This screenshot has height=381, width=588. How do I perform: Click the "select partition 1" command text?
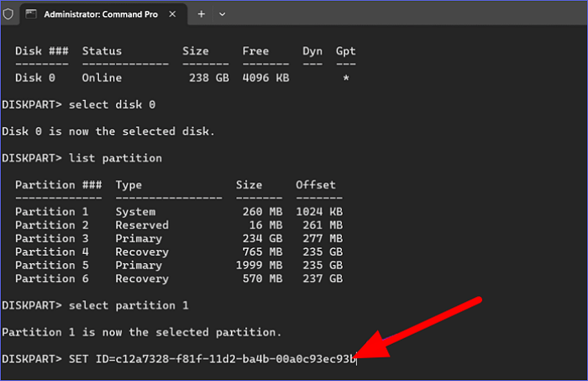129,304
